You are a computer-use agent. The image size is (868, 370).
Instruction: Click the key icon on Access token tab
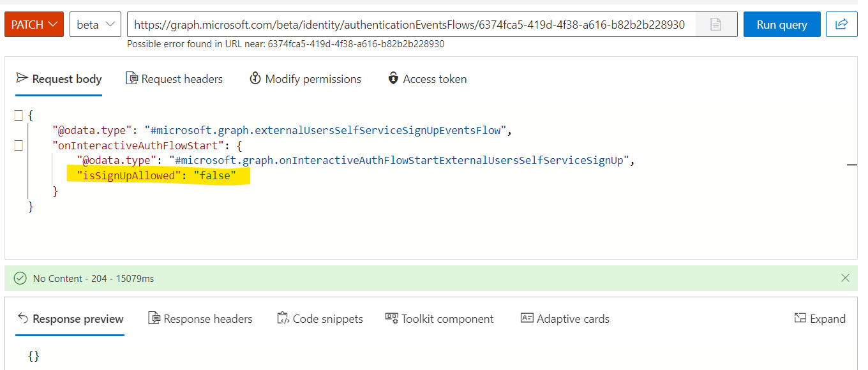pyautogui.click(x=393, y=78)
